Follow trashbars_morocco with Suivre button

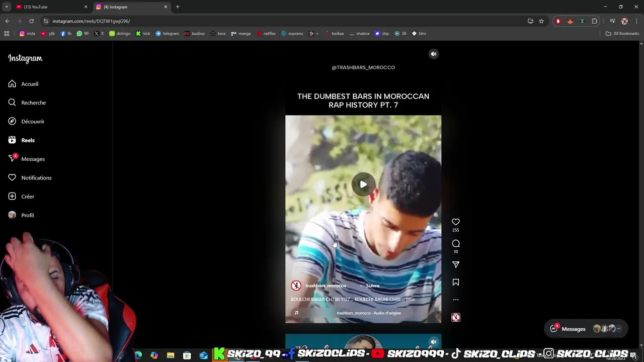[x=373, y=286]
